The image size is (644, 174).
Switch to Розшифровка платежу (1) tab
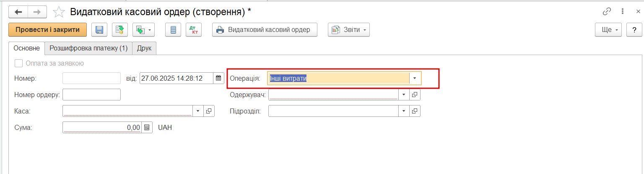(x=88, y=48)
